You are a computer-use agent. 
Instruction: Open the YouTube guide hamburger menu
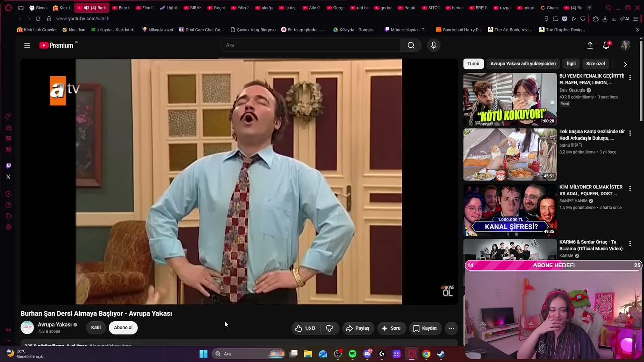pos(27,45)
